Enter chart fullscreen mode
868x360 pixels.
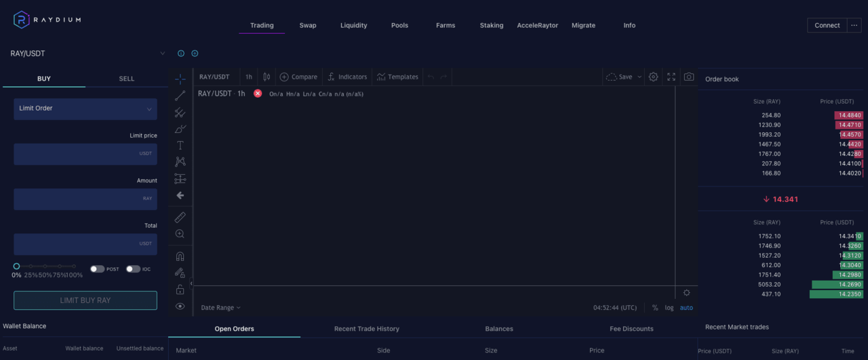[x=671, y=77]
